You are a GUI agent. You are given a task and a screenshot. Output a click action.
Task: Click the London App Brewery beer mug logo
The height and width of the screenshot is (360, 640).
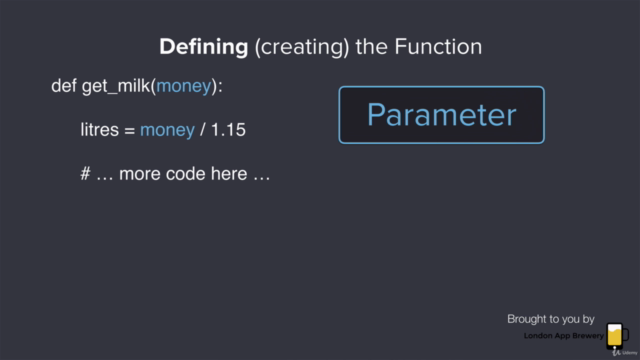click(617, 335)
